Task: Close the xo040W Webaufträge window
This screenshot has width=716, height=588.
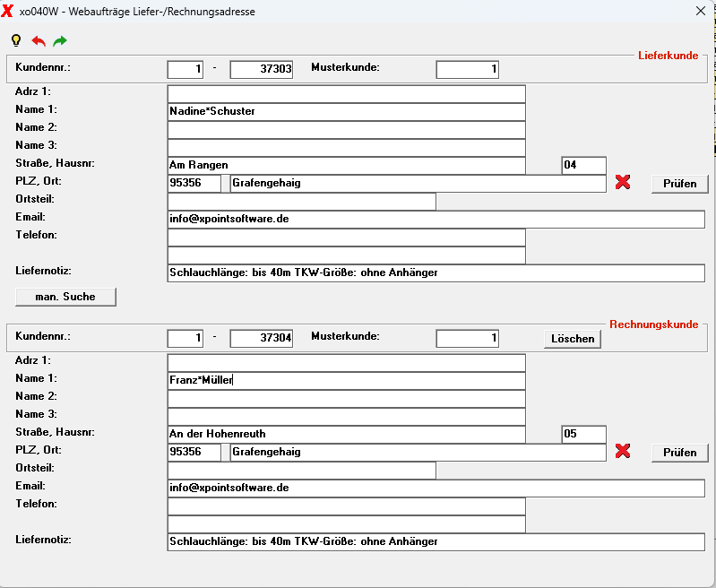Action: point(701,11)
